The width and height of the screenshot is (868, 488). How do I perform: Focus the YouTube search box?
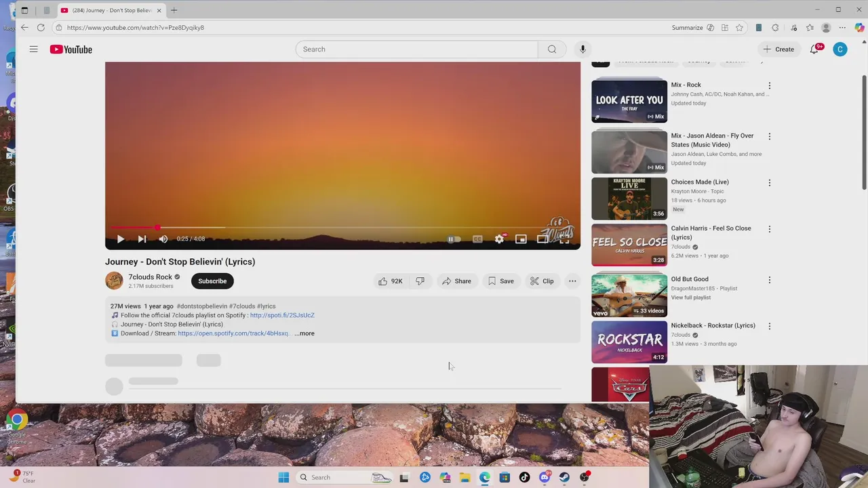point(416,49)
